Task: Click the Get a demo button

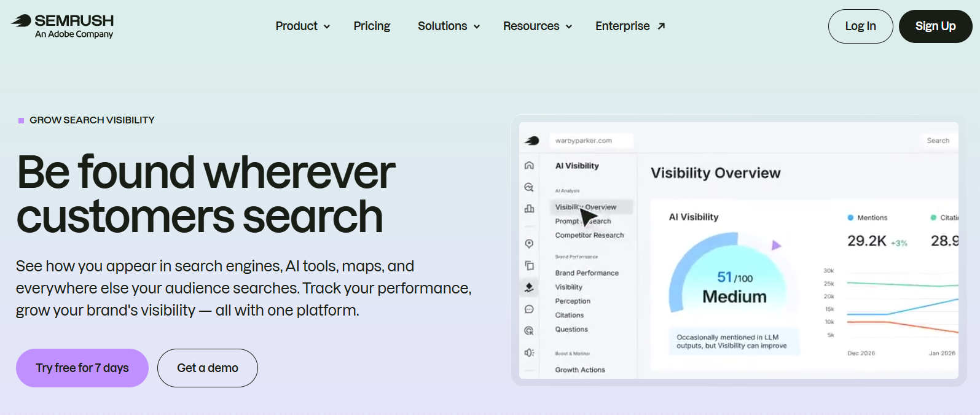Action: [208, 368]
